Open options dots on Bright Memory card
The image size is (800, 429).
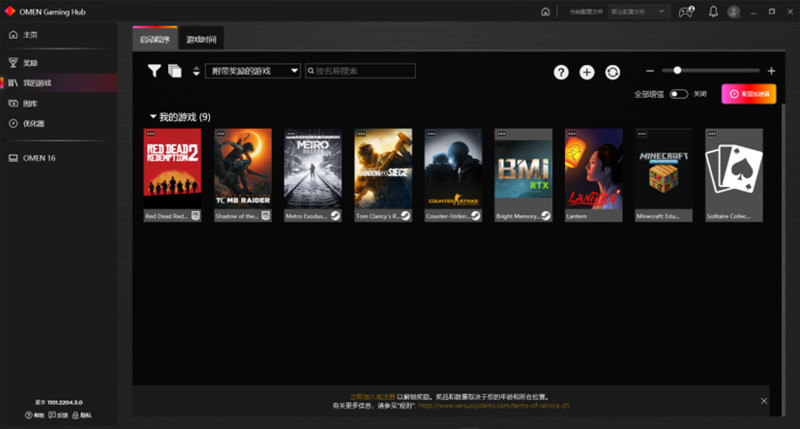[x=502, y=134]
